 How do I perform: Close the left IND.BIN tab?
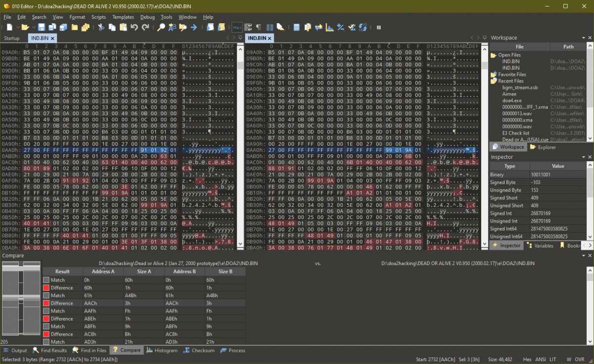pos(52,38)
